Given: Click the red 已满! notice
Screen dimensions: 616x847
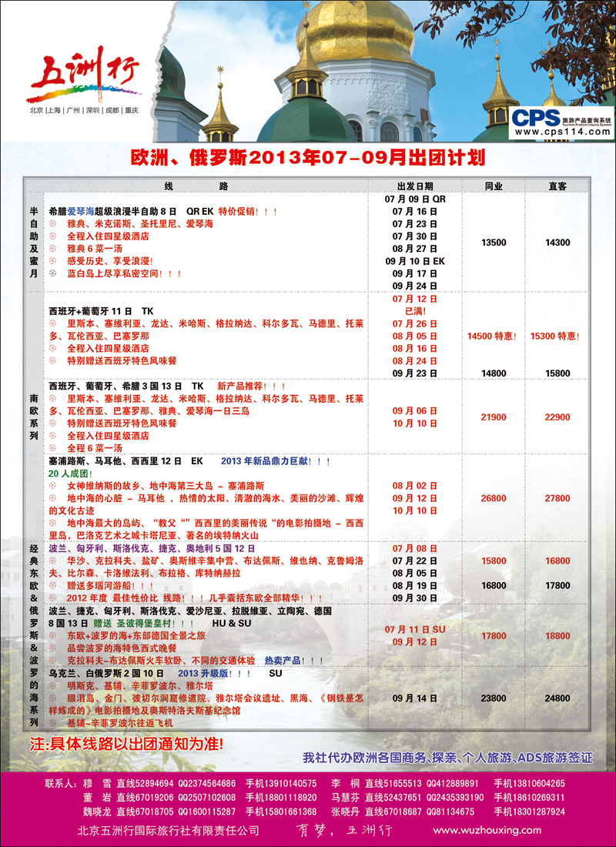Looking at the screenshot, I should (x=415, y=311).
